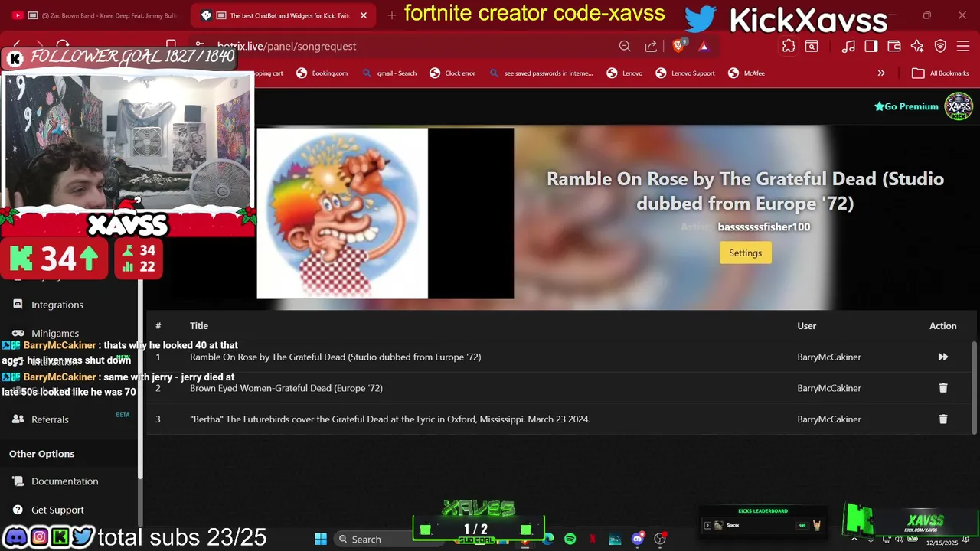Open the Brave Rewards triangle icon
980x551 pixels.
click(704, 46)
